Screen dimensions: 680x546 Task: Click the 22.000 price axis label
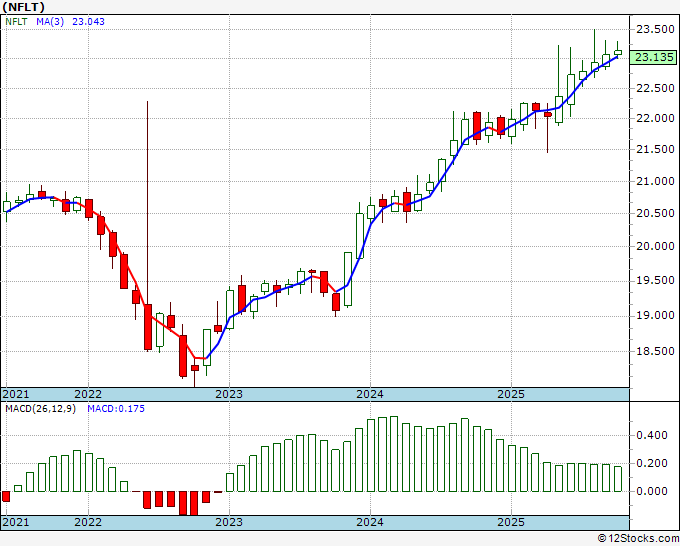coord(655,118)
